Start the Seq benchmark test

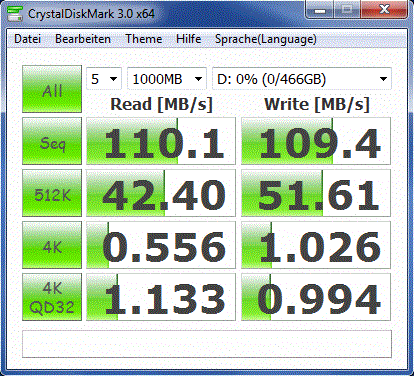pyautogui.click(x=52, y=141)
